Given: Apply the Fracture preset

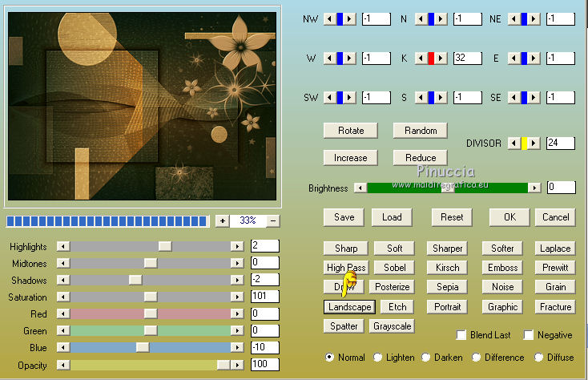Looking at the screenshot, I should [555, 307].
